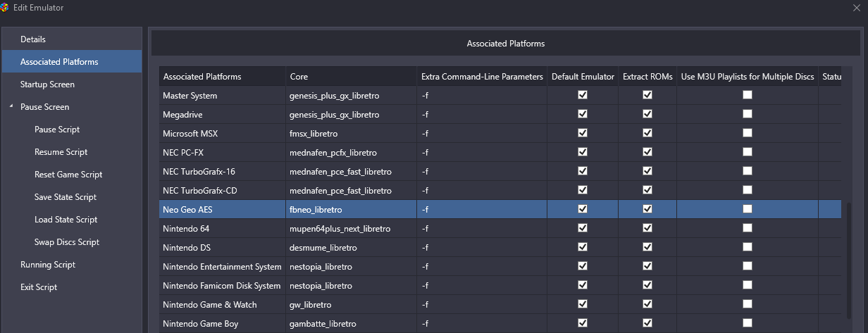Open the Resume Script page
The height and width of the screenshot is (333, 868).
60,152
